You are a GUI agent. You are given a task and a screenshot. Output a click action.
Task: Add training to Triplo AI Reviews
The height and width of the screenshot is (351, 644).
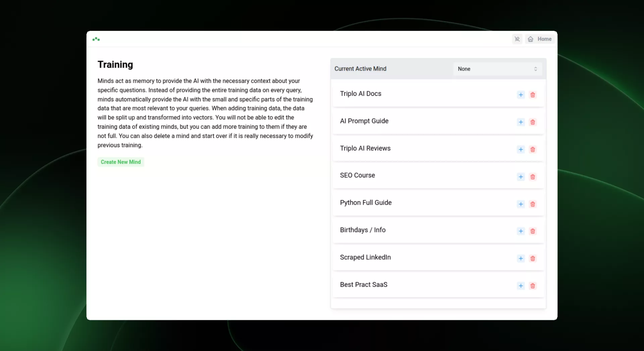point(521,150)
